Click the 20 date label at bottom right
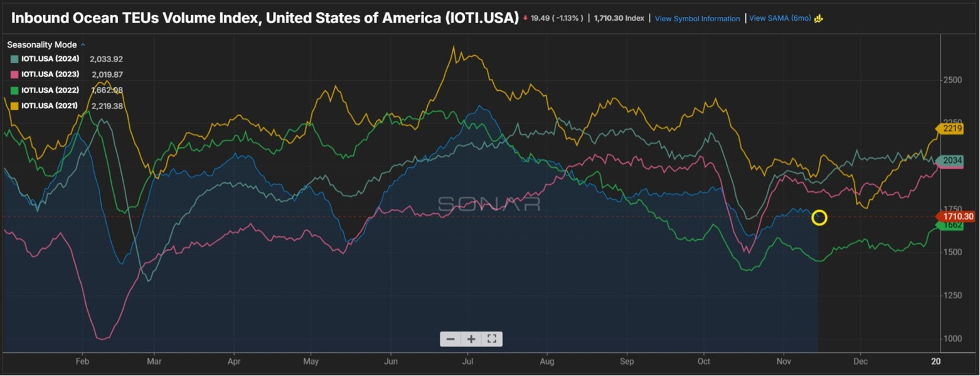 [936, 362]
